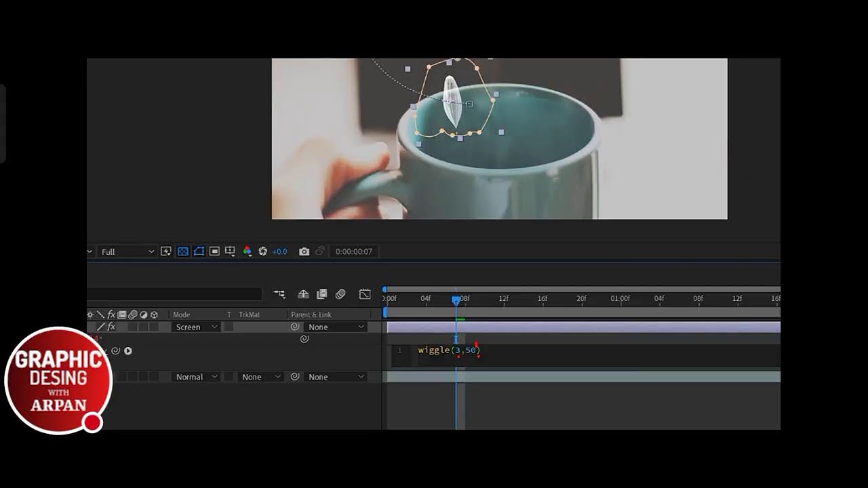Screen dimensions: 868x488
Task: Click the timeline layer search field
Action: [174, 294]
